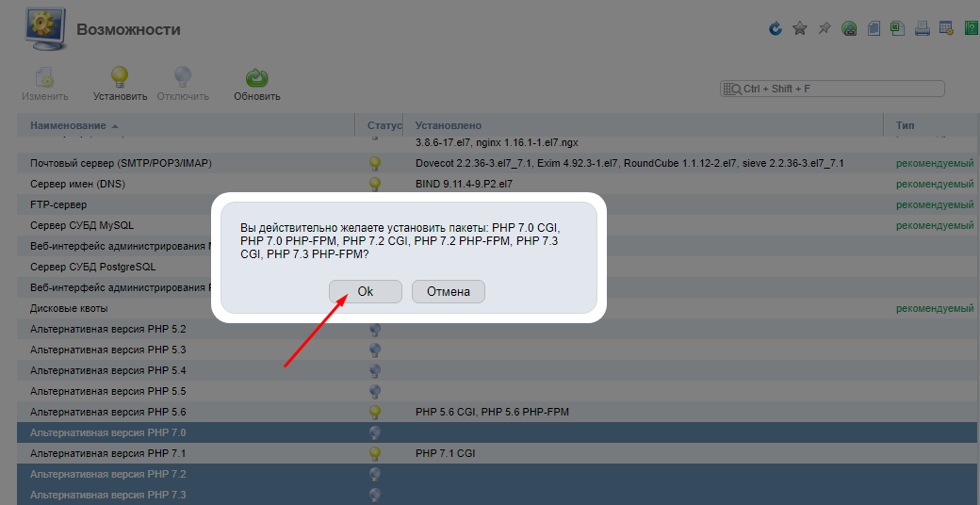Click the Отключить toolbar button

[x=183, y=85]
